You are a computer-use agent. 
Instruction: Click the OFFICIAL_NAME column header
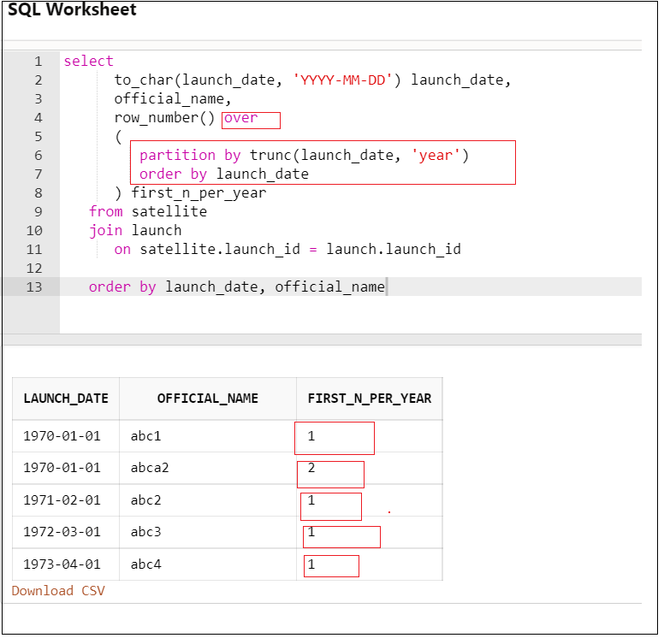point(207,399)
